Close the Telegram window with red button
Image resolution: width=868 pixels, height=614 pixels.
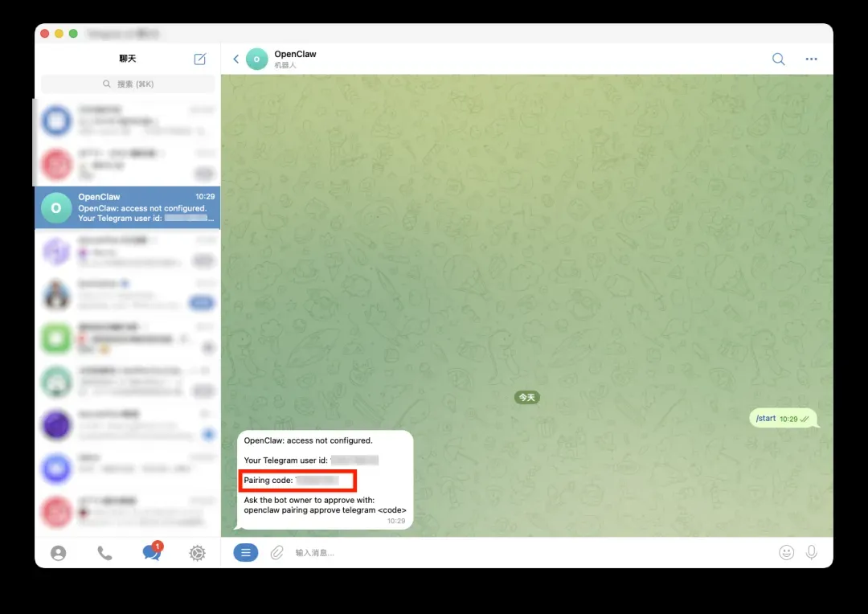pos(45,33)
